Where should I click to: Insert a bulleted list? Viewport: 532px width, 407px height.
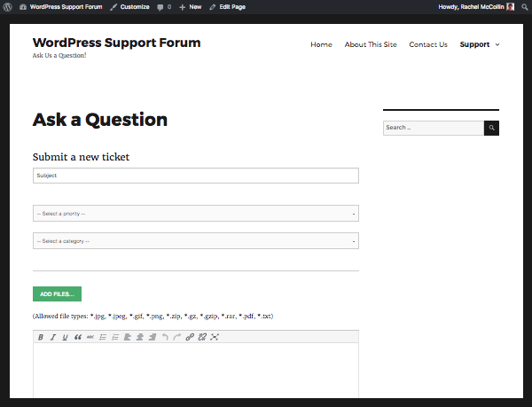(103, 337)
